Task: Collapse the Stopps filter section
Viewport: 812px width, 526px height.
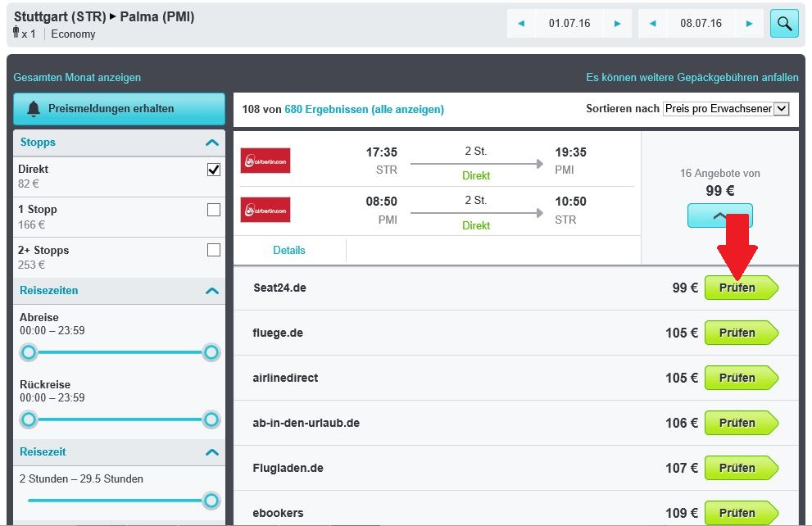Action: [x=211, y=143]
